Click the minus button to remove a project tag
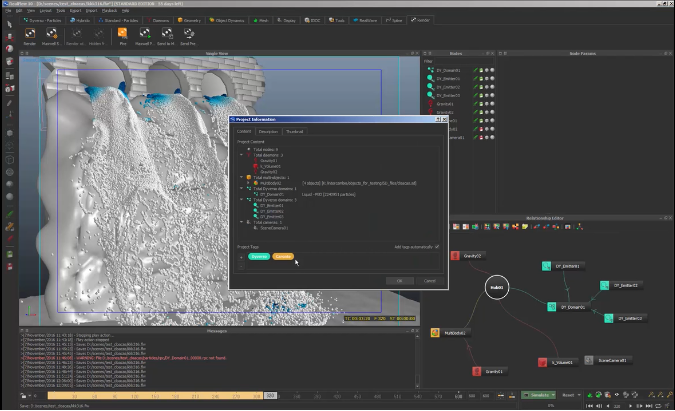This screenshot has width=675, height=411. pos(241,266)
